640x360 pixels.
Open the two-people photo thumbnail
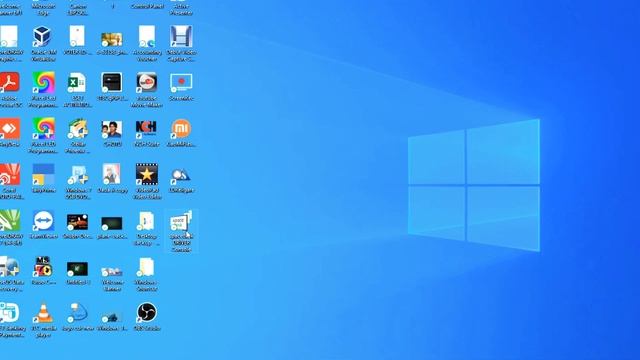pyautogui.click(x=111, y=130)
